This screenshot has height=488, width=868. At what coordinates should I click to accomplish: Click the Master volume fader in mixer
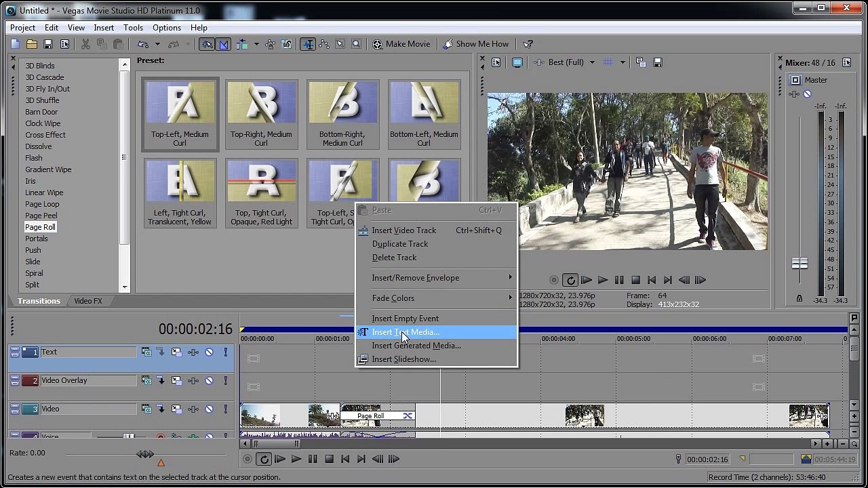(x=800, y=263)
